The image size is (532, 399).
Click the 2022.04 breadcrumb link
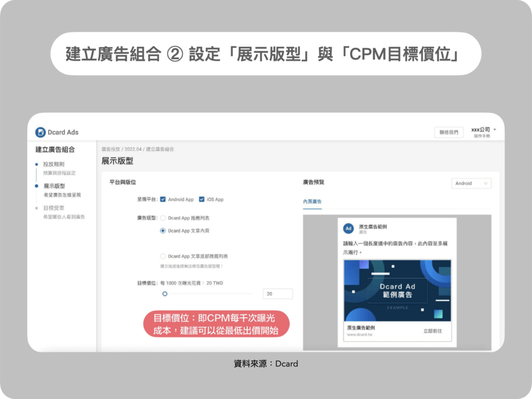tap(132, 149)
